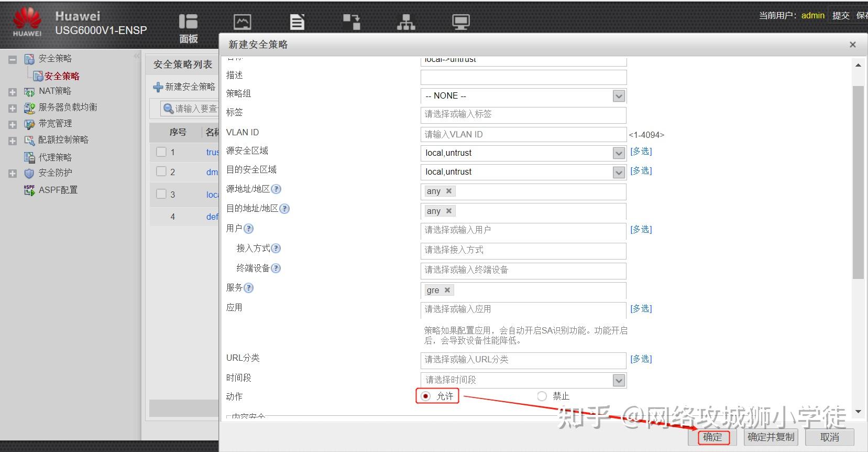
Task: Click 多选 link for 应用
Action: (641, 309)
